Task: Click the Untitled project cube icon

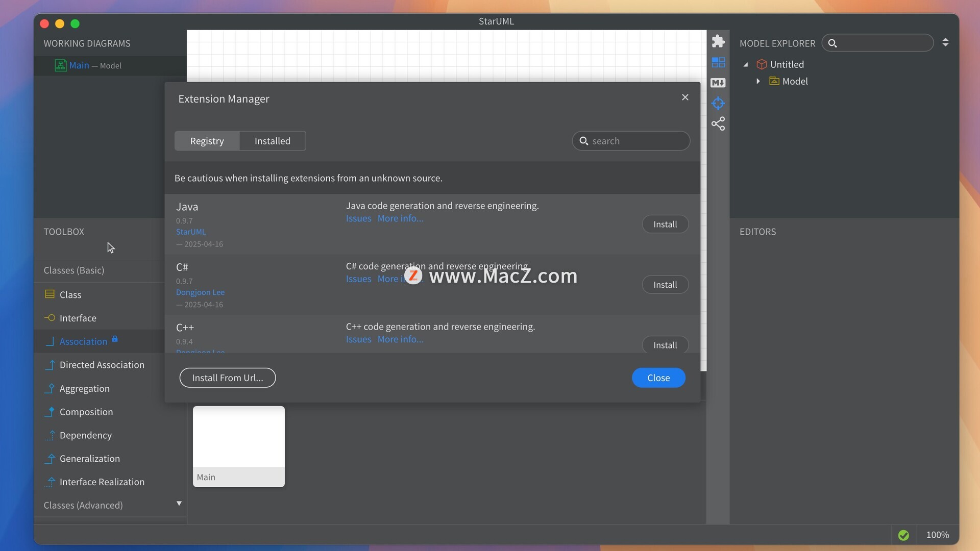Action: click(x=762, y=64)
